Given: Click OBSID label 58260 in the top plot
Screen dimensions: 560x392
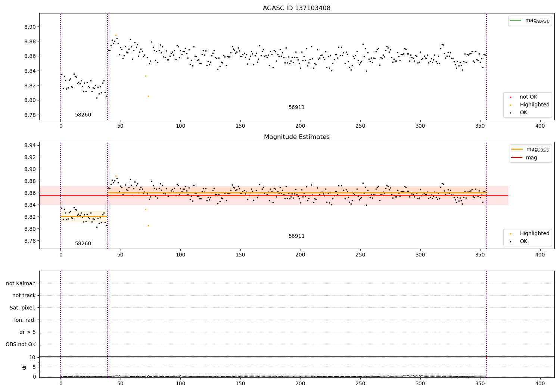Looking at the screenshot, I should pos(83,115).
